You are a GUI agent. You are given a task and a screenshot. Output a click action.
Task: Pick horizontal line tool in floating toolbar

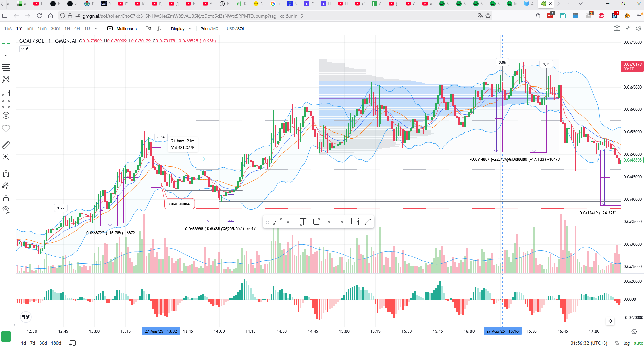click(329, 222)
